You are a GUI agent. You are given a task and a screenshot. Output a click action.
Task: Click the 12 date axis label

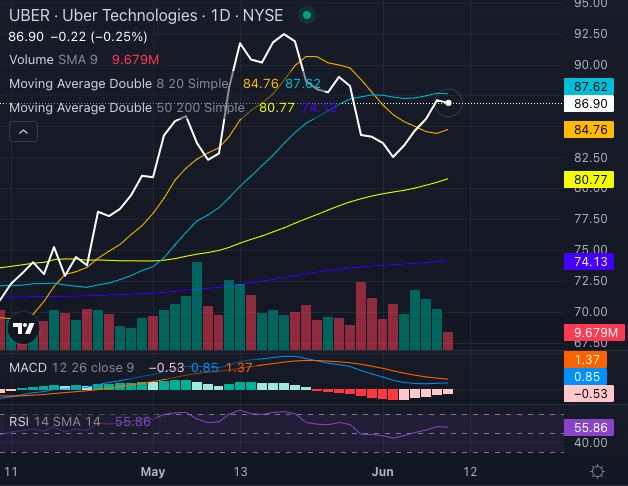click(x=470, y=472)
